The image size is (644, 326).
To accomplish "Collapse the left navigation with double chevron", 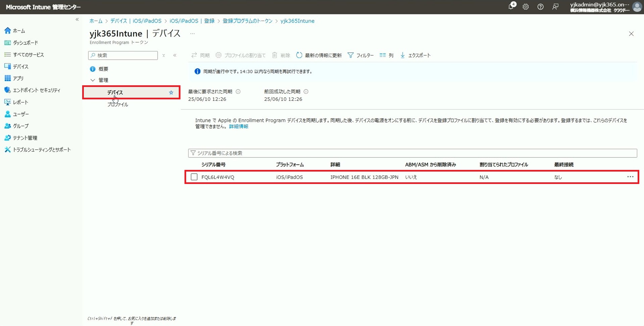I will (x=77, y=19).
